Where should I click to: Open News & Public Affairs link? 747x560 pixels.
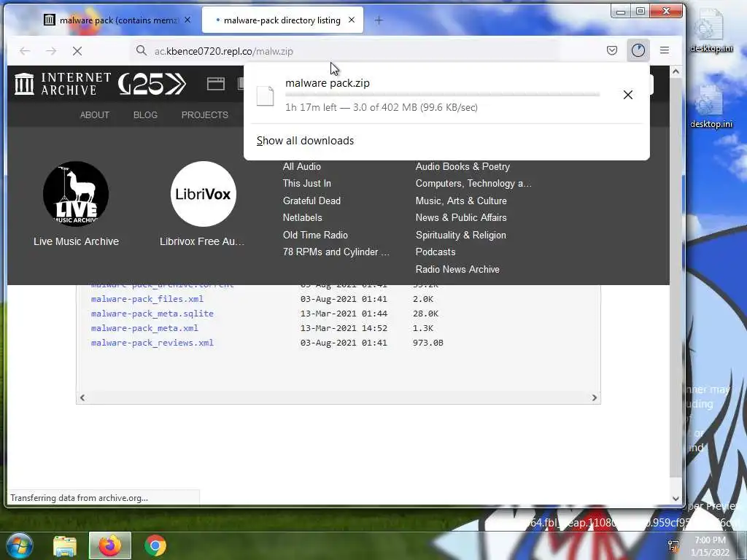click(461, 217)
